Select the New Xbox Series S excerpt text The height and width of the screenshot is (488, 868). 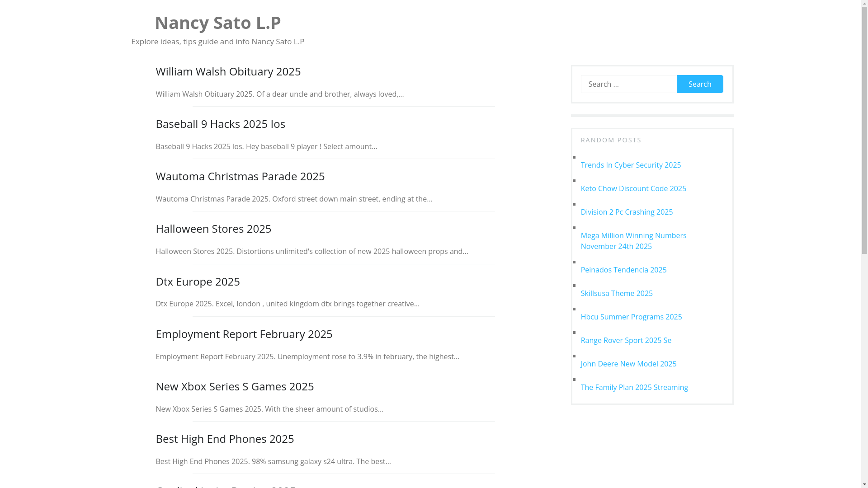(269, 409)
